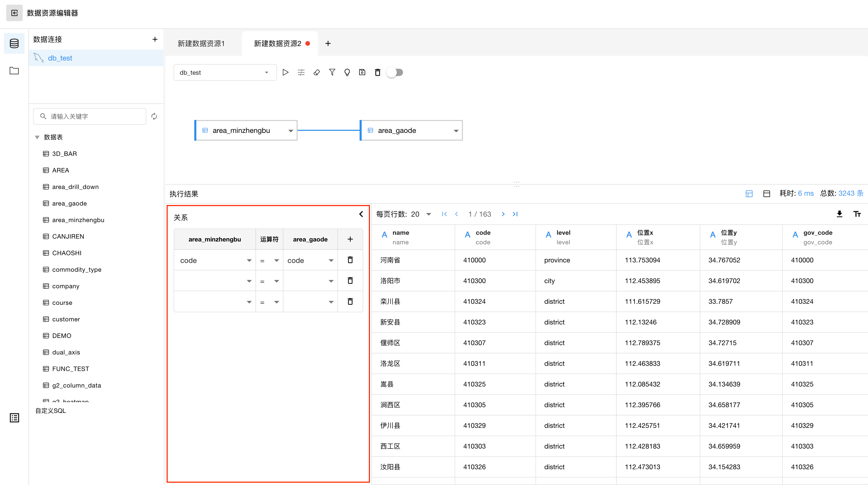Save the data resource

tap(362, 72)
